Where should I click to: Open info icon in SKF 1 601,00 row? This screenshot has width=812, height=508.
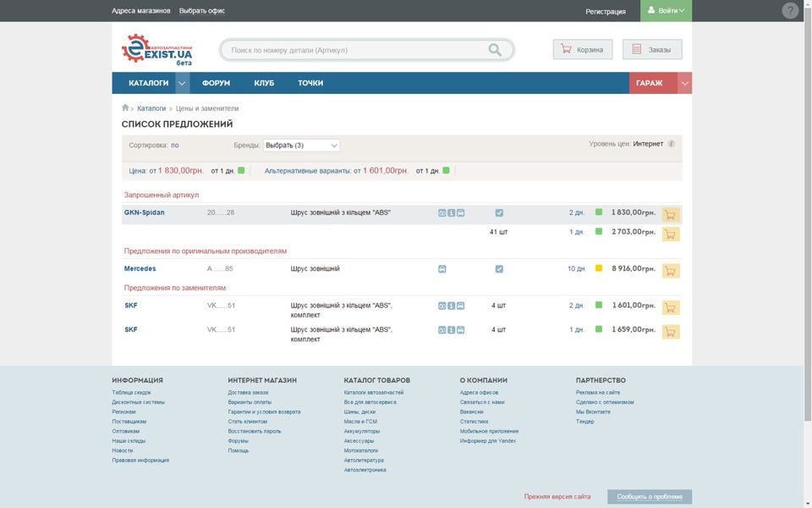coord(452,306)
